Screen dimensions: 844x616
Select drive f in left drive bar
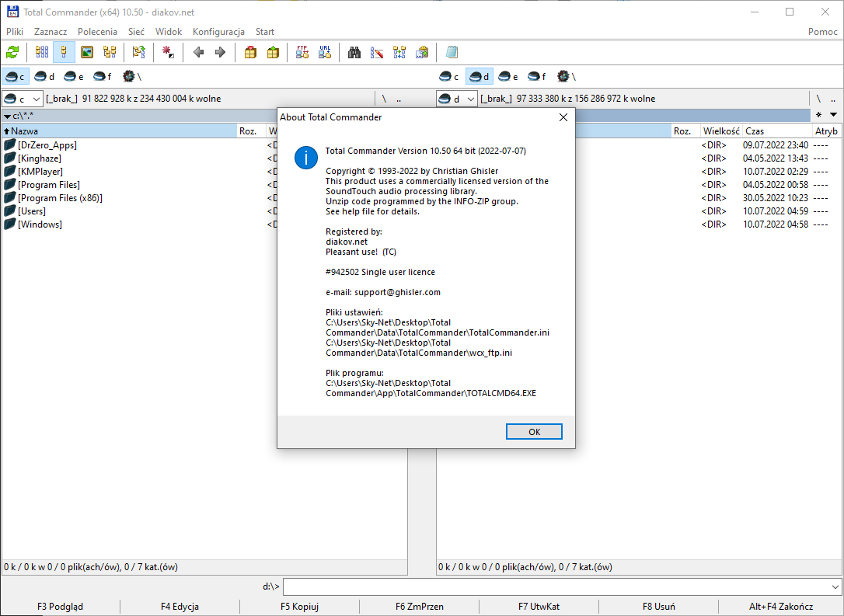click(103, 76)
